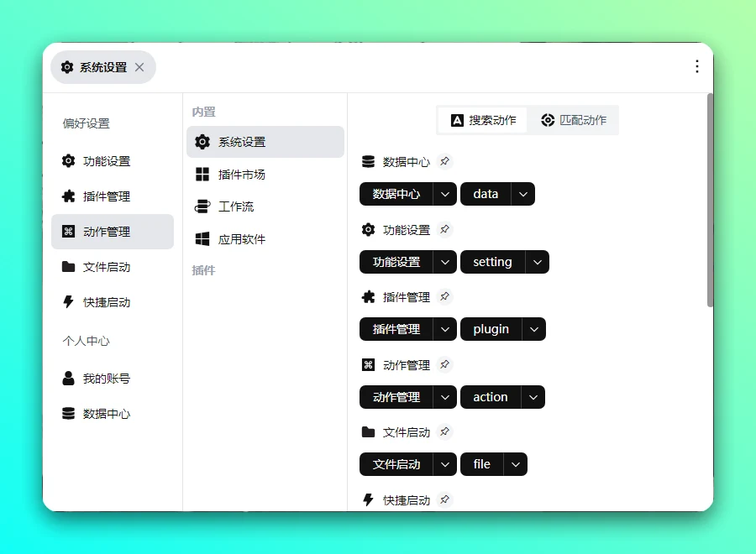Select the 插件市场 grid icon
This screenshot has height=554, width=756.
coord(202,174)
